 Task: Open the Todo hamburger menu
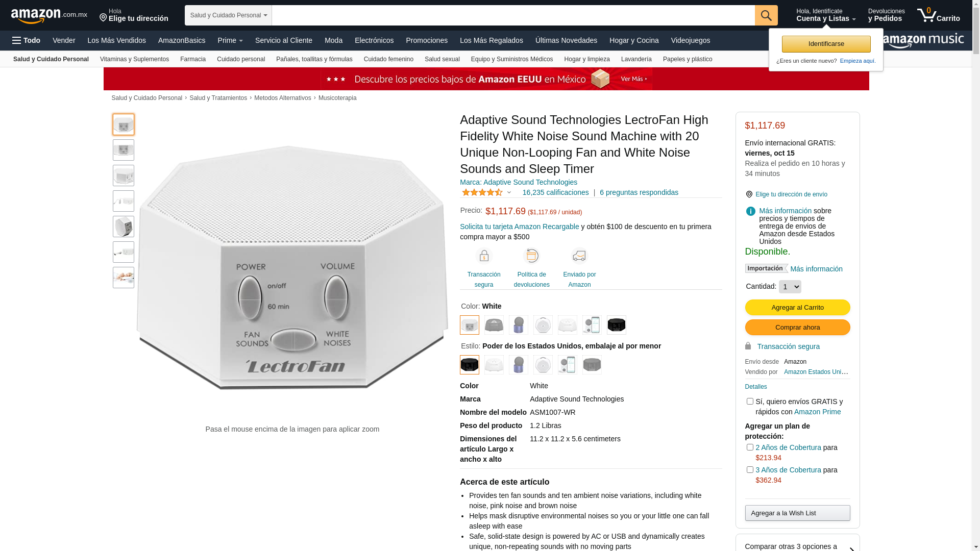click(x=26, y=40)
